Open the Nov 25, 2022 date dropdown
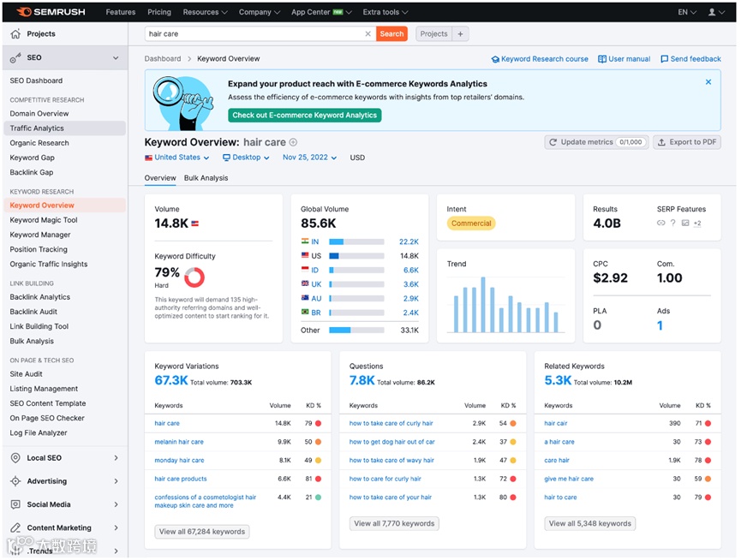Screen dimensions: 741x560 309,158
